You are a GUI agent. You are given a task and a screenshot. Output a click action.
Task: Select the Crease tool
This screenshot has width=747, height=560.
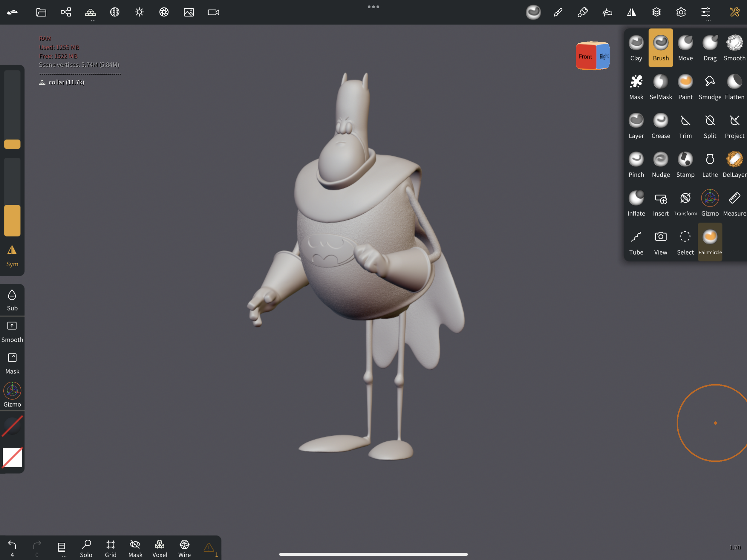point(661,126)
